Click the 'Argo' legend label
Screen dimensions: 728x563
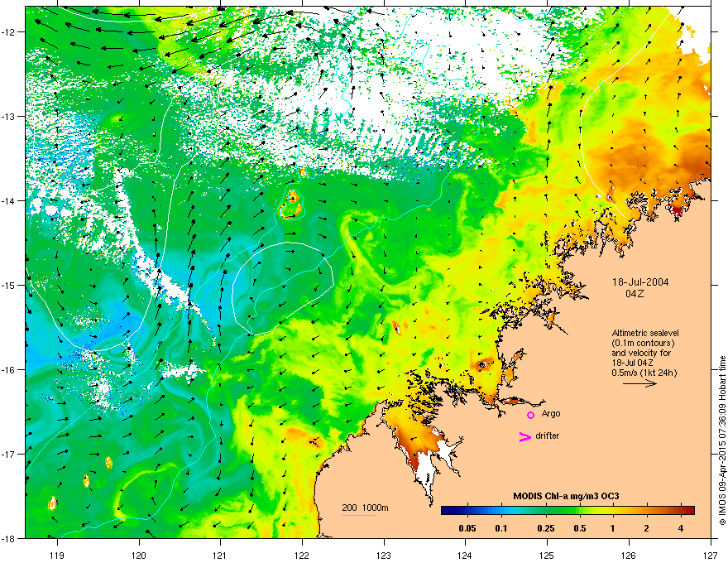[x=551, y=413]
